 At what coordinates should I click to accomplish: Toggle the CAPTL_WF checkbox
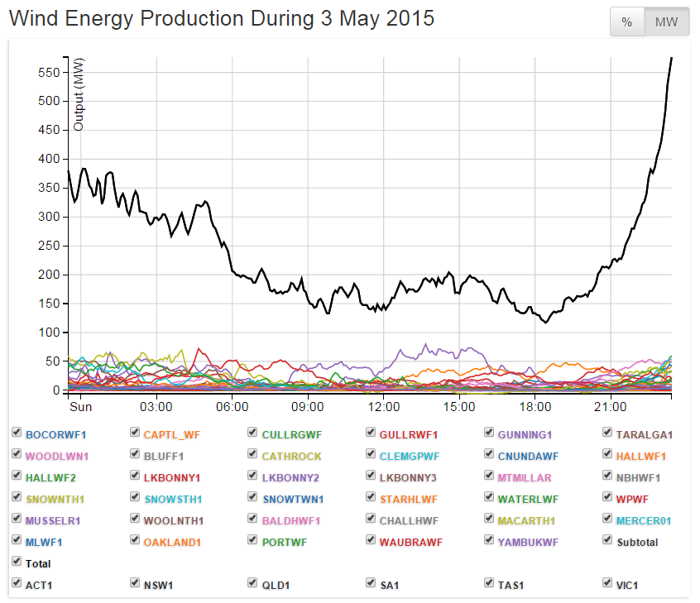135,433
